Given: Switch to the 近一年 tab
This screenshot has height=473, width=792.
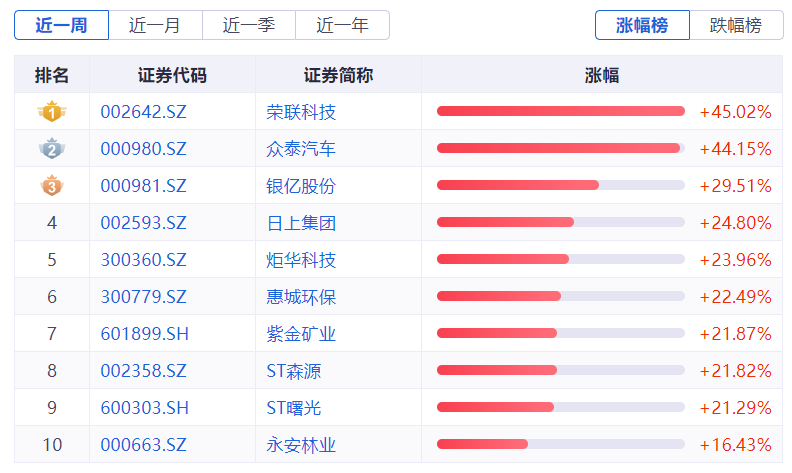Looking at the screenshot, I should coord(342,25).
